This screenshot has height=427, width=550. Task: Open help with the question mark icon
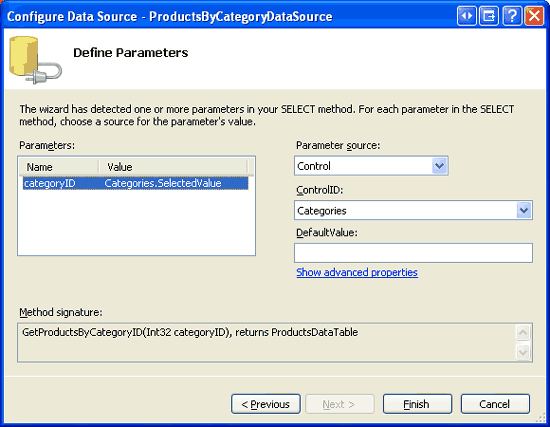click(512, 16)
